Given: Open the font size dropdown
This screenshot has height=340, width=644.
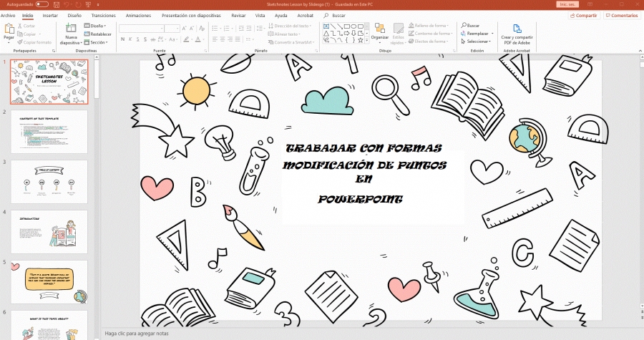Looking at the screenshot, I should click(x=177, y=29).
